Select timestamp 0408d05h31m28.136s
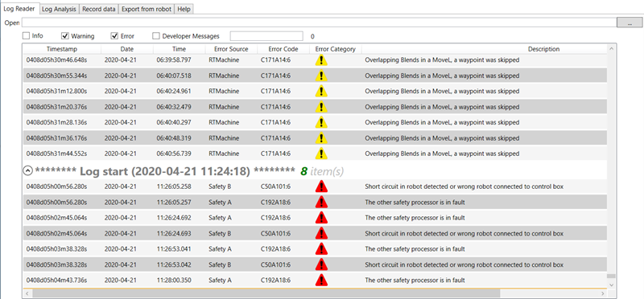Viewport: 644px width, 299px height. tap(56, 123)
